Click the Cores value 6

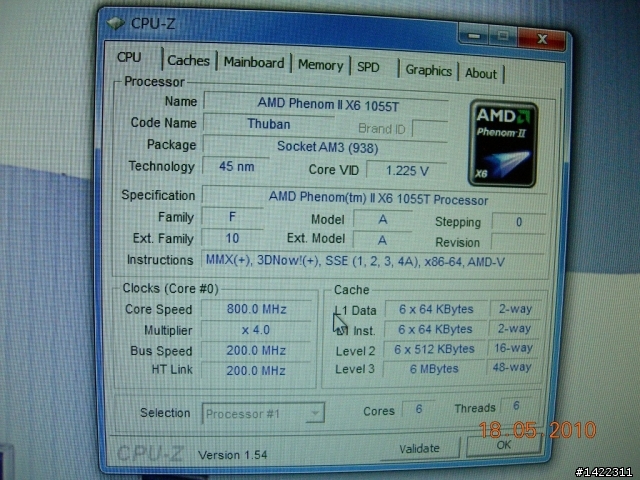418,409
